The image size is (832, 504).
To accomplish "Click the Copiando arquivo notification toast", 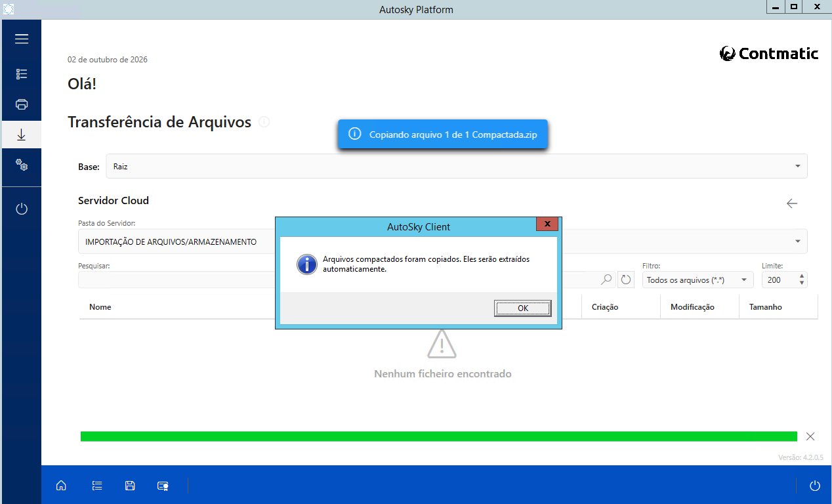I will [x=442, y=134].
